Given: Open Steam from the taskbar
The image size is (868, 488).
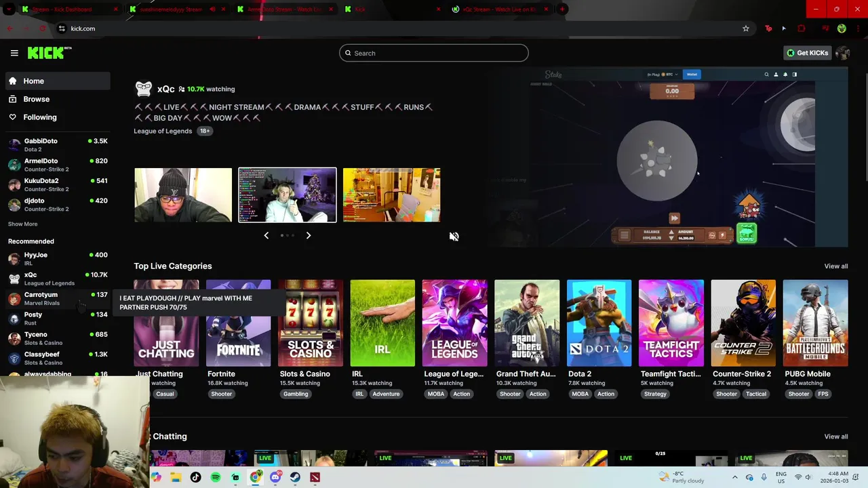Looking at the screenshot, I should click(x=295, y=477).
